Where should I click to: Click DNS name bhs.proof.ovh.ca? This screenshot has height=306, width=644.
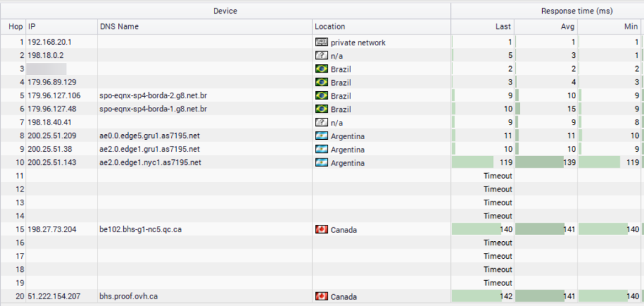click(128, 296)
